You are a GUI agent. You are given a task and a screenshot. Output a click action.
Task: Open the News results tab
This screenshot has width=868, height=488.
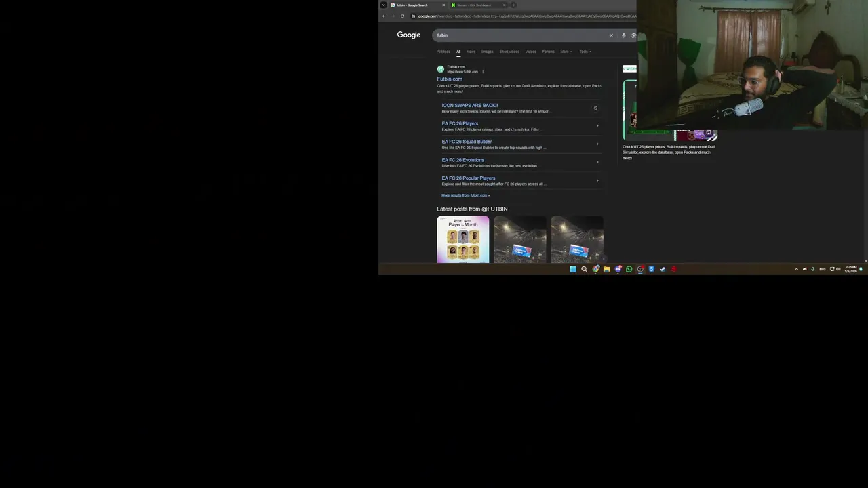coord(471,52)
